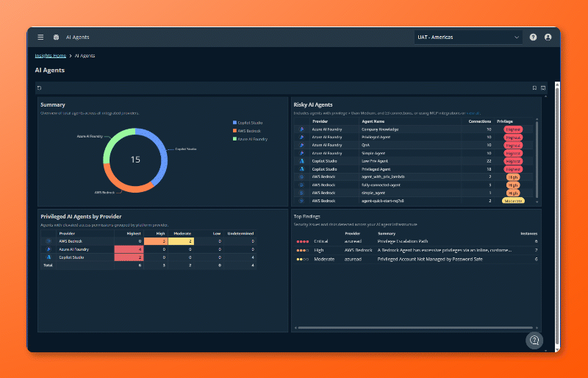The image size is (588, 378).
Task: Click the yellow Moderate cell for AWS Bedrock
Action: point(181,241)
